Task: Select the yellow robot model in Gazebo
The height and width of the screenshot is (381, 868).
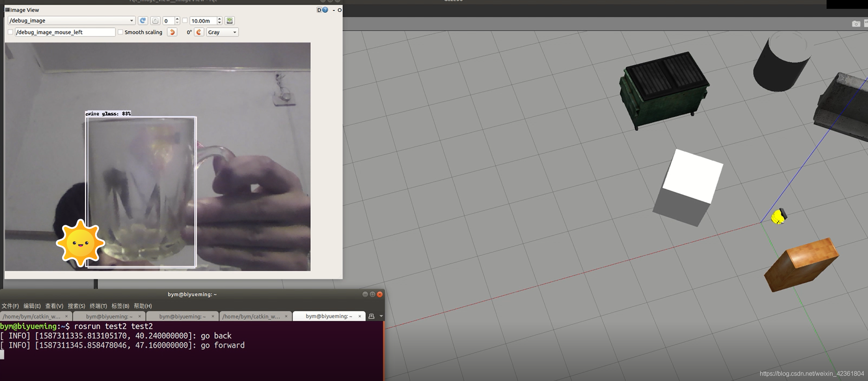Action: [x=779, y=216]
